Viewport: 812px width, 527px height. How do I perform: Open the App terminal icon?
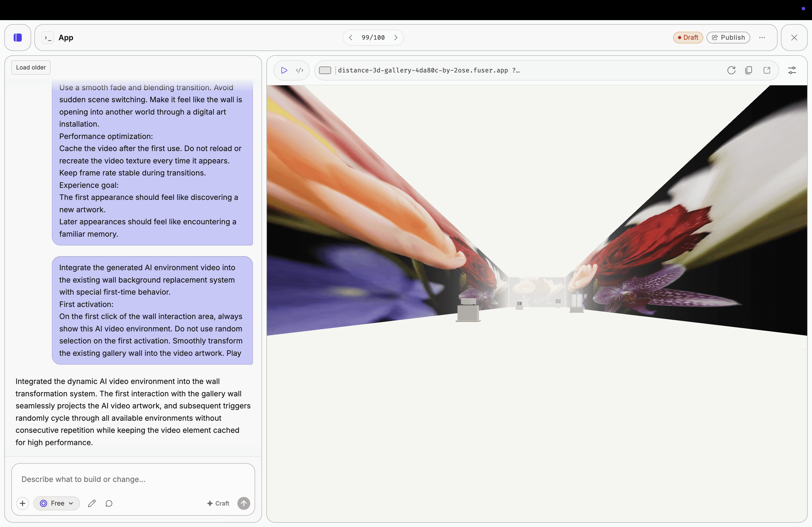pos(48,38)
